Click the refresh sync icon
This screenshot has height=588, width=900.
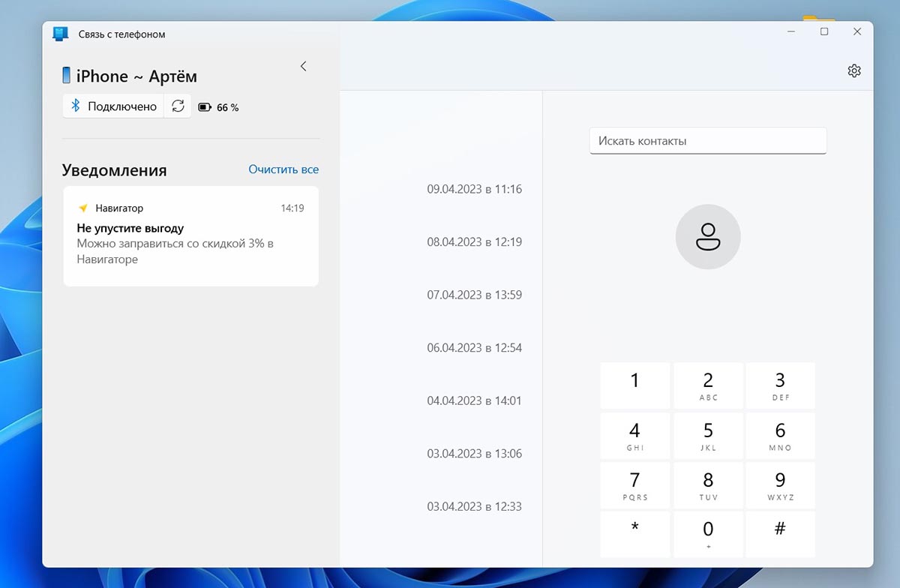point(178,106)
